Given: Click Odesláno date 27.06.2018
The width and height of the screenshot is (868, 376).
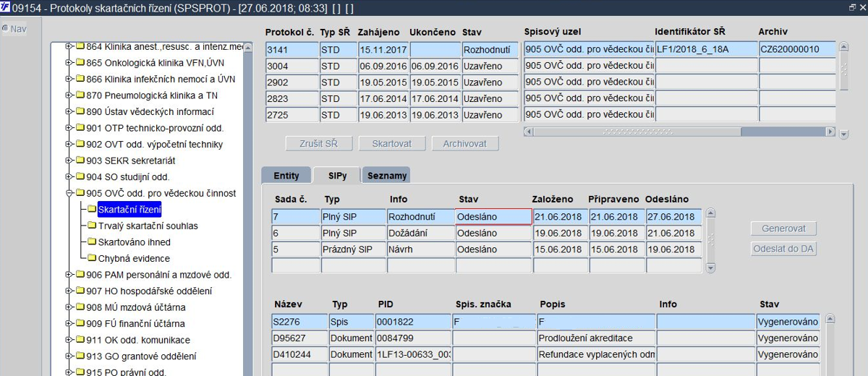Looking at the screenshot, I should tap(673, 217).
